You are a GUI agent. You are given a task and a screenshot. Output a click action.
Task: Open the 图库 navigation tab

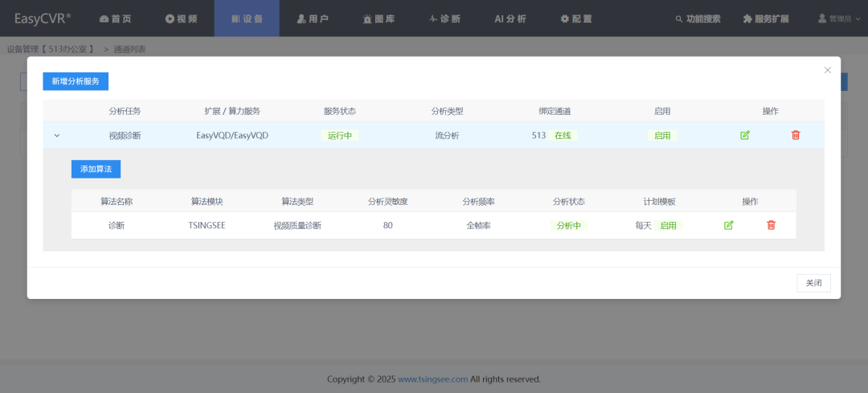coord(379,18)
